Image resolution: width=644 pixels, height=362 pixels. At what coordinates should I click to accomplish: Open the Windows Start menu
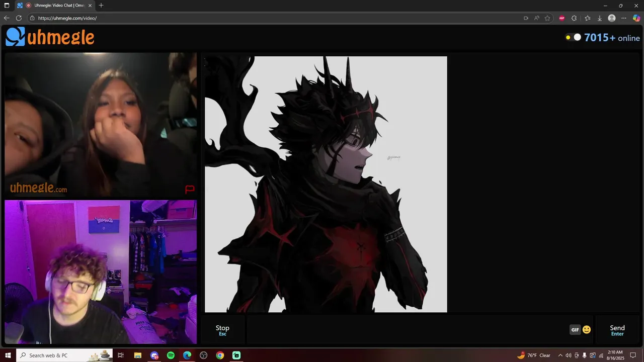pyautogui.click(x=8, y=355)
